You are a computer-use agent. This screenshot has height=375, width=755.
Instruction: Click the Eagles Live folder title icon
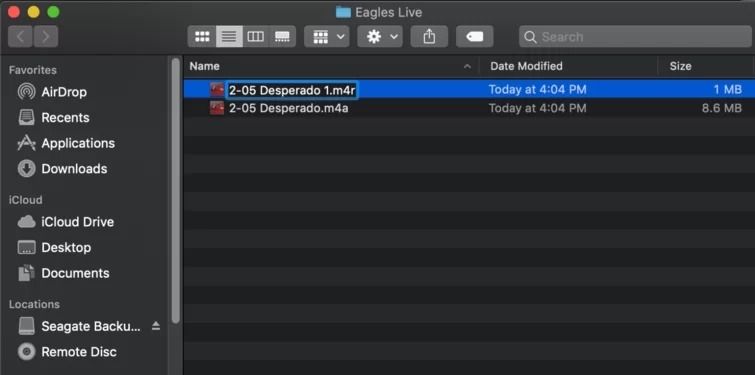[343, 12]
